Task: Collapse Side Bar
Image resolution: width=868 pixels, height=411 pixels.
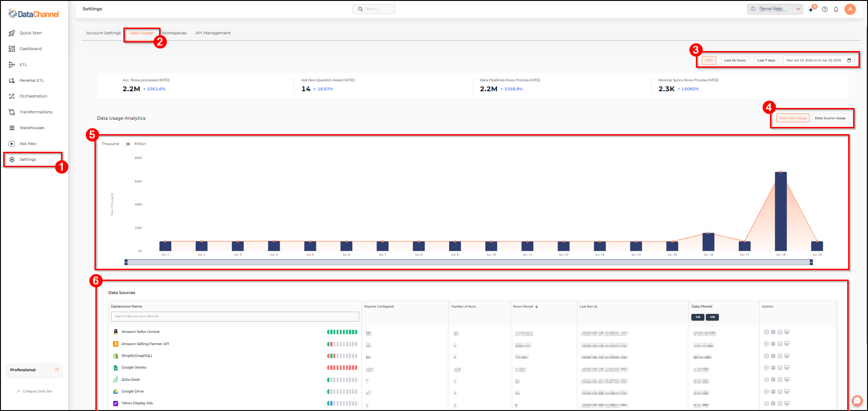Action: (34, 391)
